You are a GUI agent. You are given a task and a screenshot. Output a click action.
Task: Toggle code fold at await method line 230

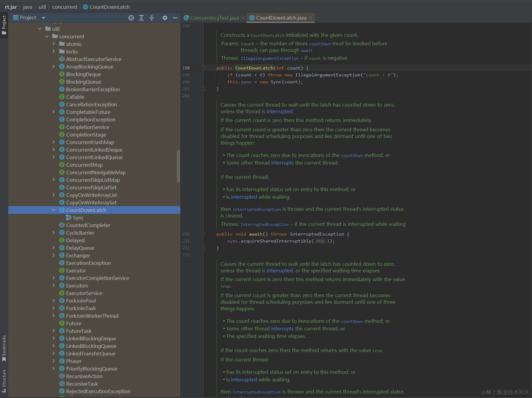(203, 234)
